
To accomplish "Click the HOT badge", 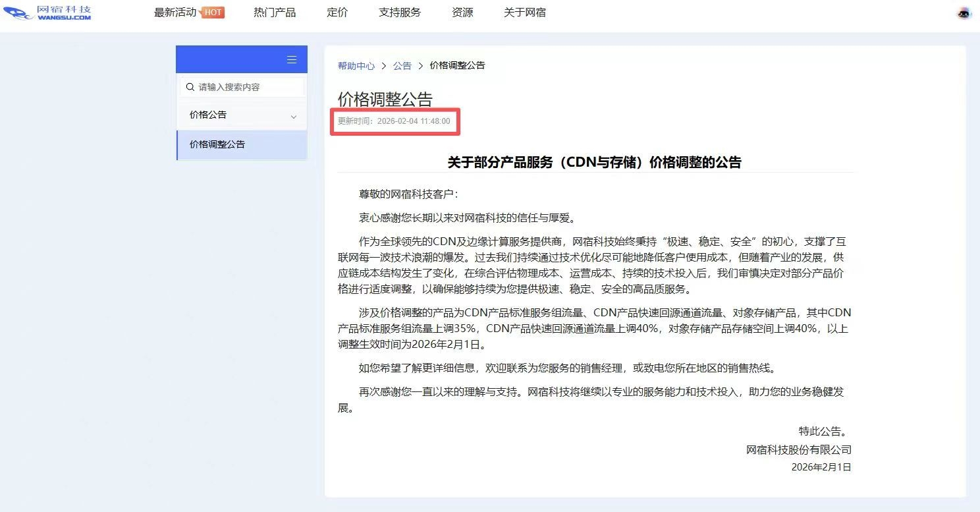I will pyautogui.click(x=212, y=13).
